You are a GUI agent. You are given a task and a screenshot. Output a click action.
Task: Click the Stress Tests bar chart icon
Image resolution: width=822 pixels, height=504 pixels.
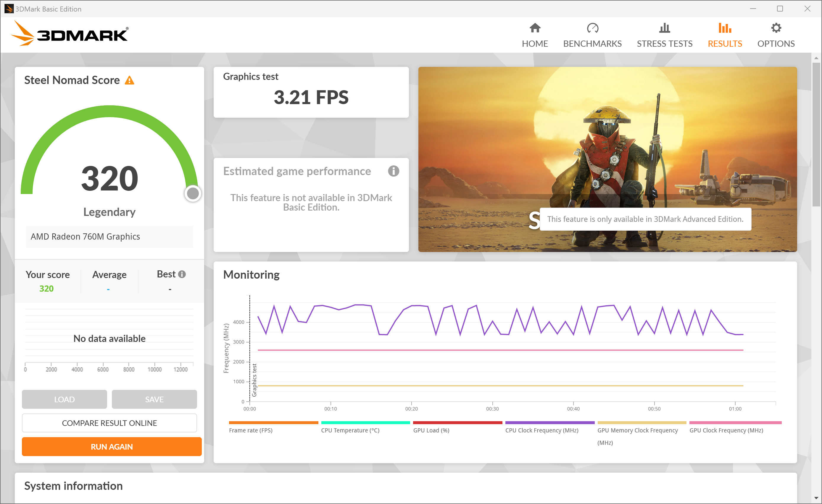pyautogui.click(x=664, y=28)
